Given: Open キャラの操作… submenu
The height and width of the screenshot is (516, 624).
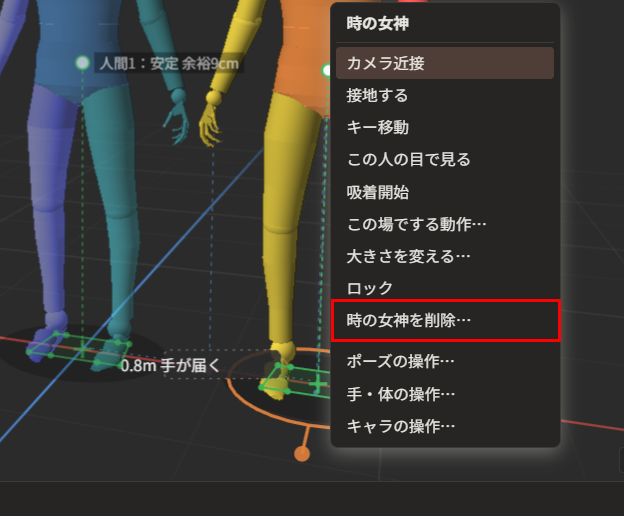Looking at the screenshot, I should (445, 426).
